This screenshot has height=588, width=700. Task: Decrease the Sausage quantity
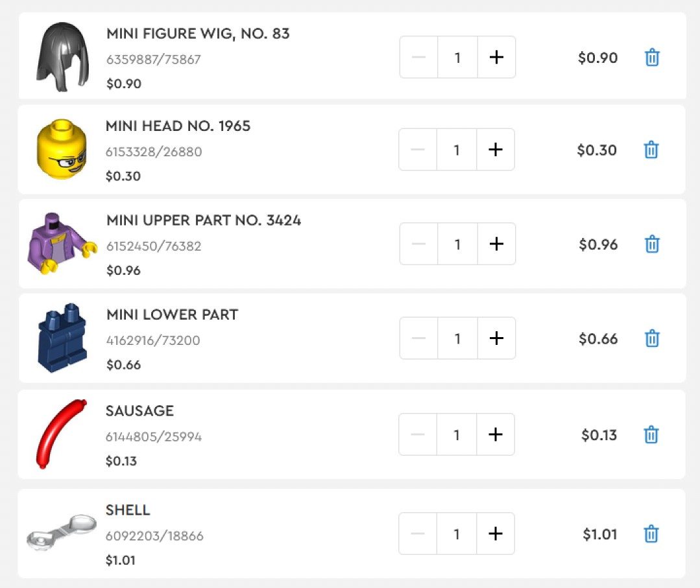(418, 435)
